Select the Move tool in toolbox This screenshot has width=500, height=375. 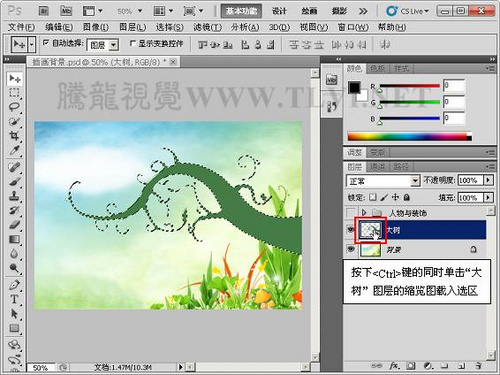(x=14, y=79)
